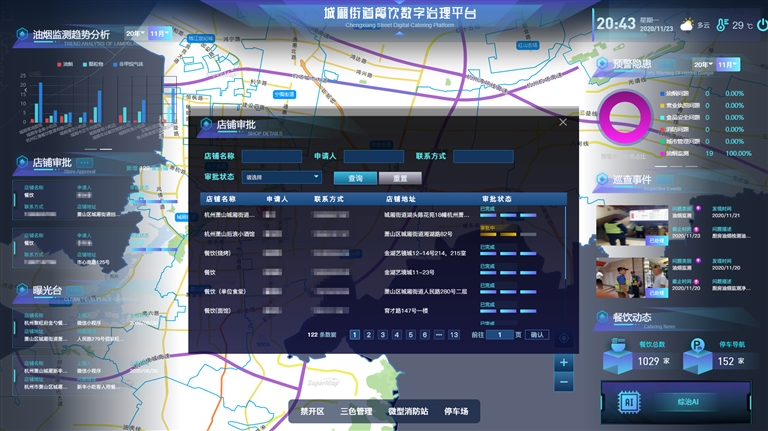
Task: Expand the 审批状态 select dropdown
Action: pyautogui.click(x=282, y=177)
